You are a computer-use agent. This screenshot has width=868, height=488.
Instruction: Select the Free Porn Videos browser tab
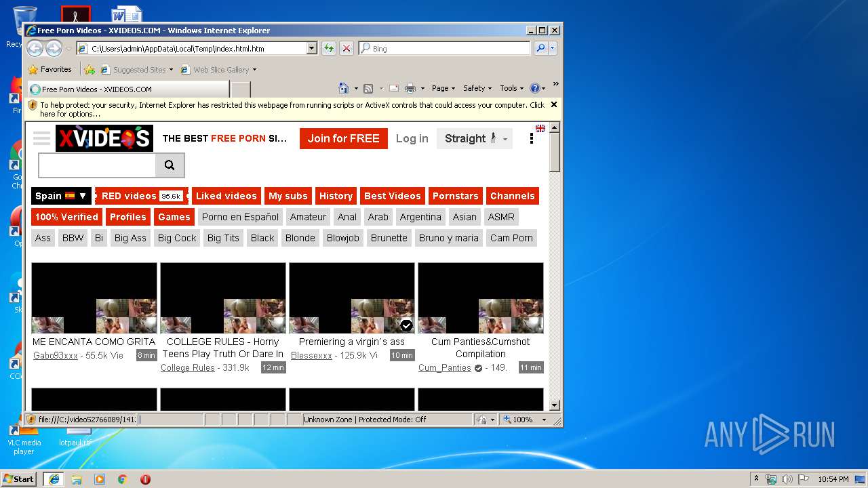pyautogui.click(x=128, y=89)
